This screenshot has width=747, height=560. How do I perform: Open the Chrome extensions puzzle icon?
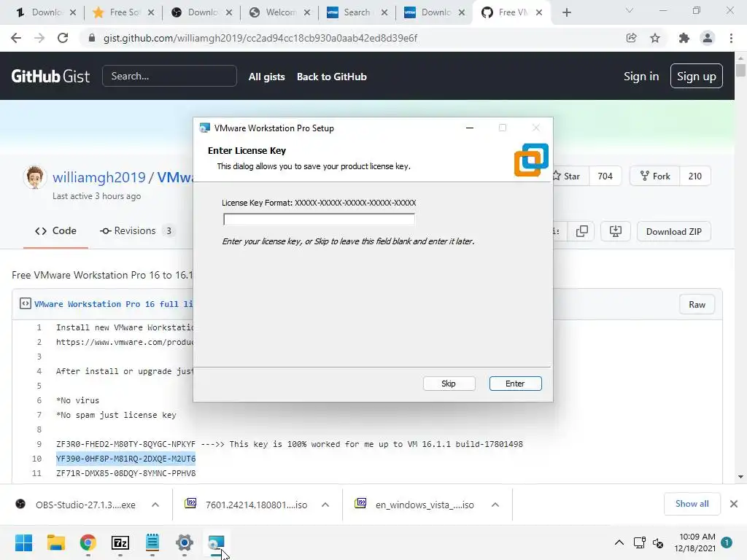(x=684, y=38)
